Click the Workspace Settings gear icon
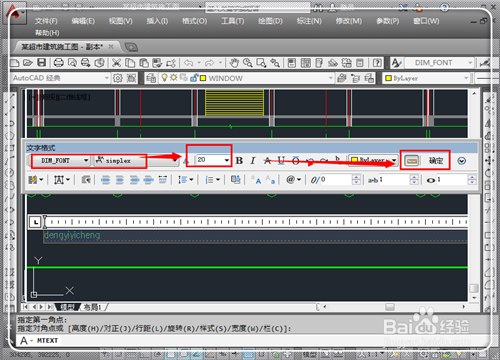This screenshot has width=500, height=360. click(x=118, y=78)
